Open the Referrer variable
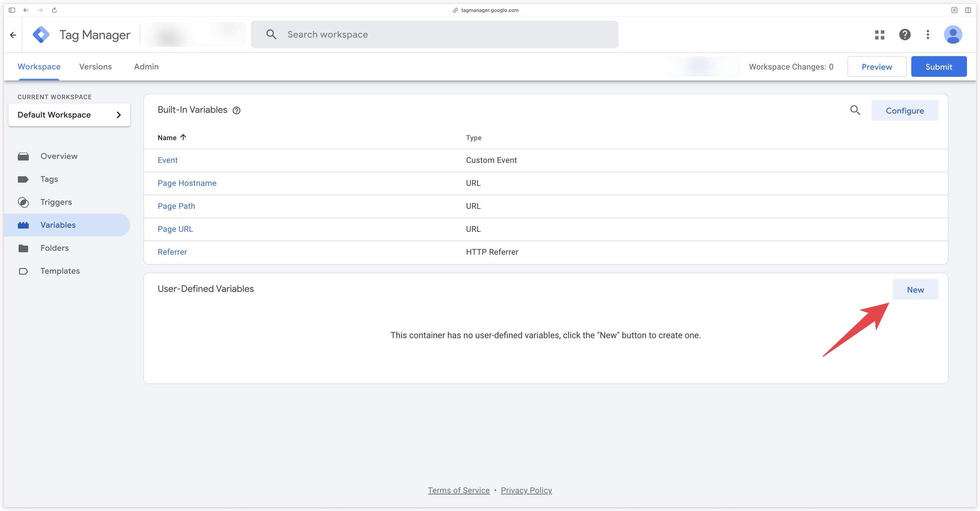The width and height of the screenshot is (980, 511). click(172, 252)
